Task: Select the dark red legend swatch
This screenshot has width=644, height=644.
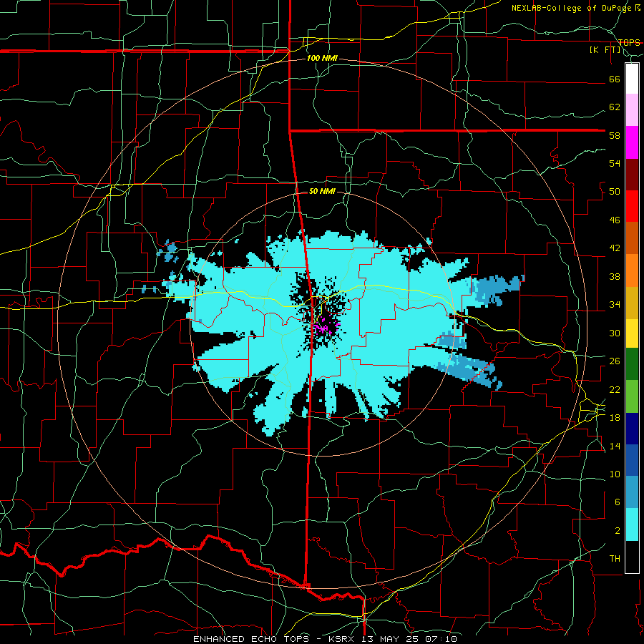Action: click(x=632, y=174)
